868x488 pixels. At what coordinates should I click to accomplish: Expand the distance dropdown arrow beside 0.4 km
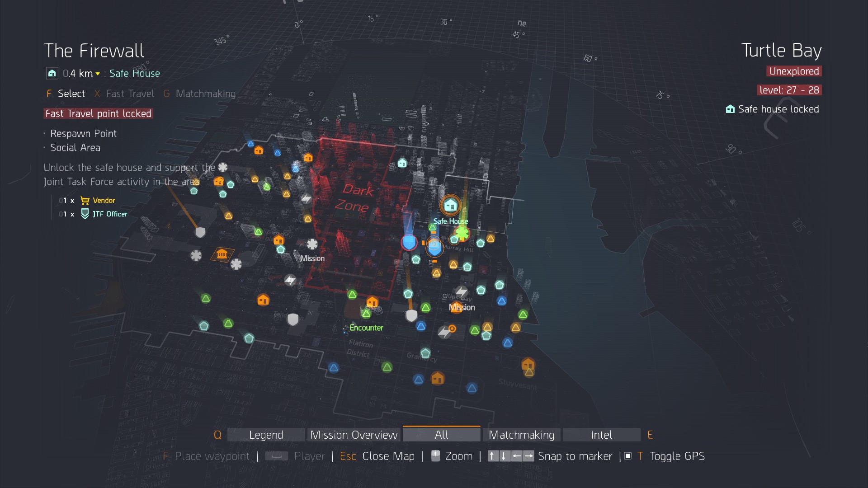pos(98,74)
